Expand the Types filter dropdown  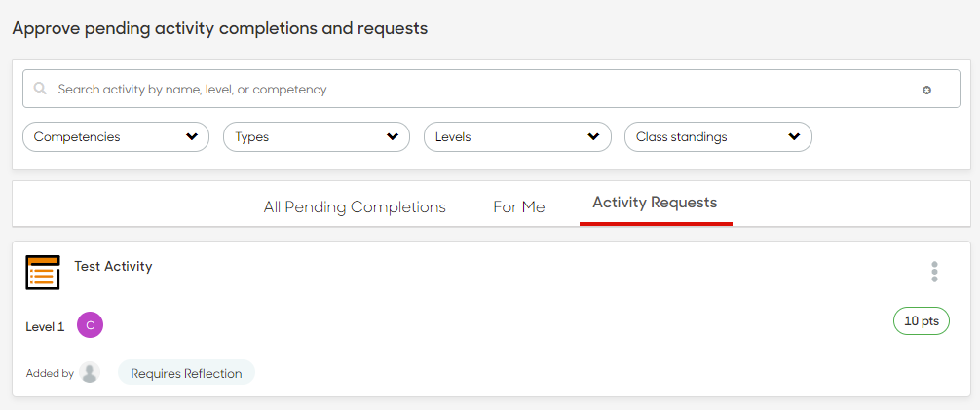(x=317, y=137)
